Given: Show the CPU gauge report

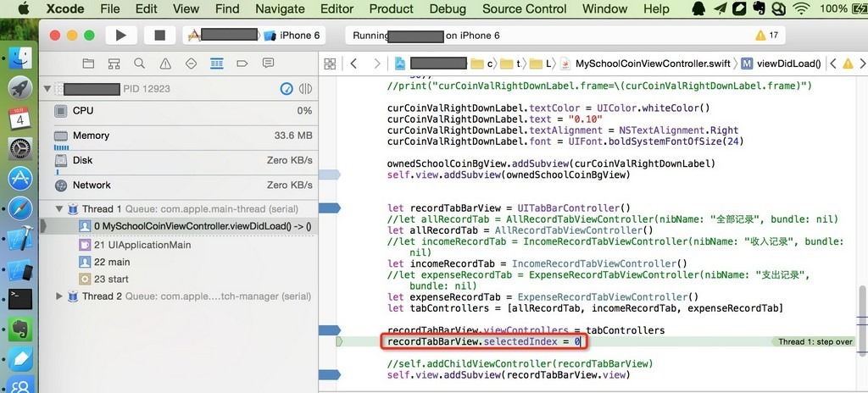Looking at the screenshot, I should click(178, 111).
